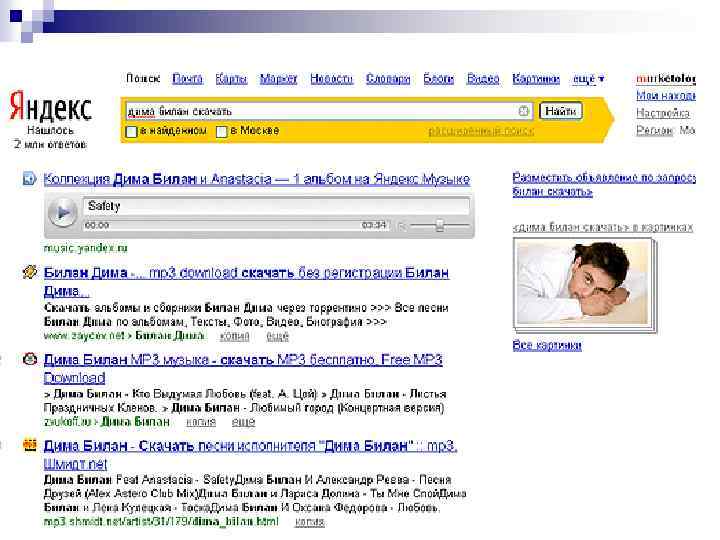This screenshot has height=540, width=720.
Task: Click the track progress bar
Action: [x=236, y=225]
